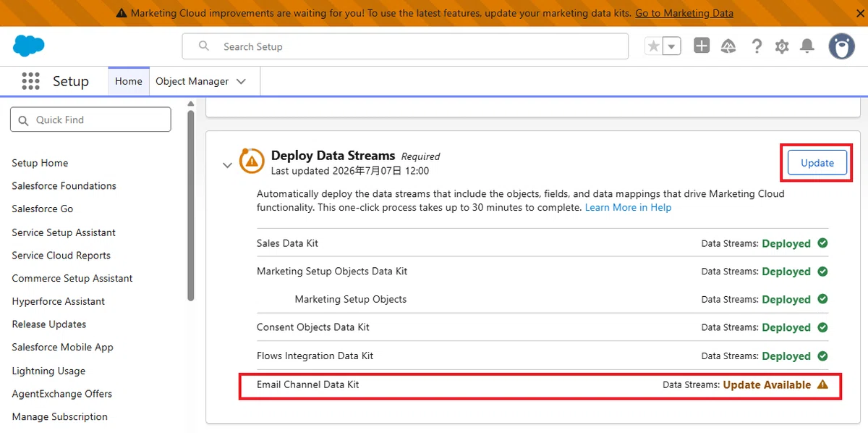Open Salesforce Go in the sidebar
The height and width of the screenshot is (433, 868).
coord(42,209)
